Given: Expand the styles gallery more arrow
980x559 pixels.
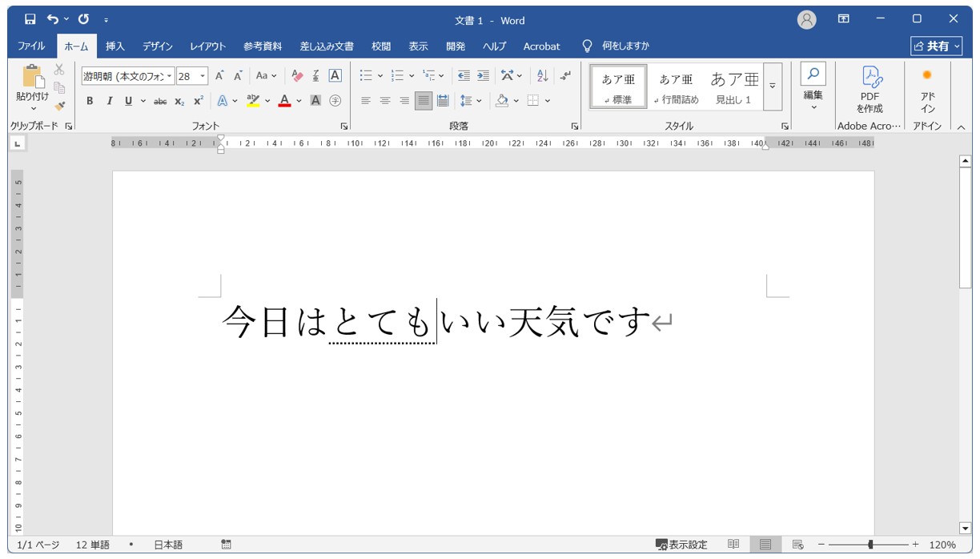Looking at the screenshot, I should point(773,86).
